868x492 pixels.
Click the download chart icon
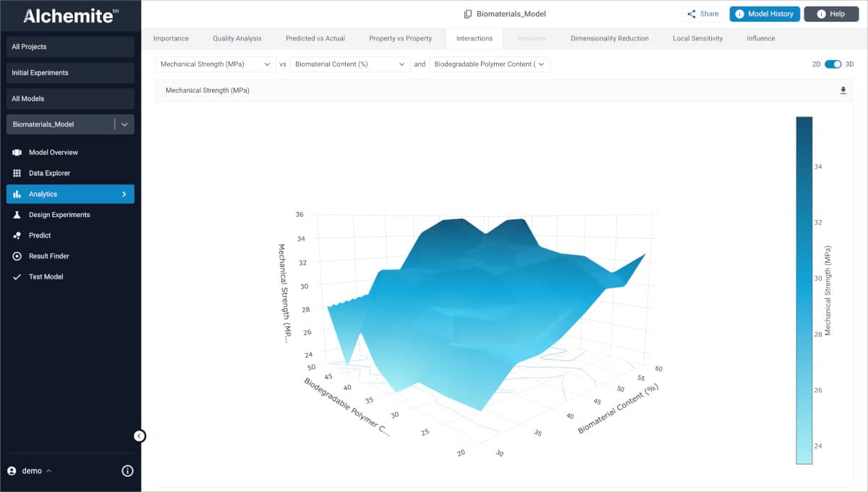point(843,90)
